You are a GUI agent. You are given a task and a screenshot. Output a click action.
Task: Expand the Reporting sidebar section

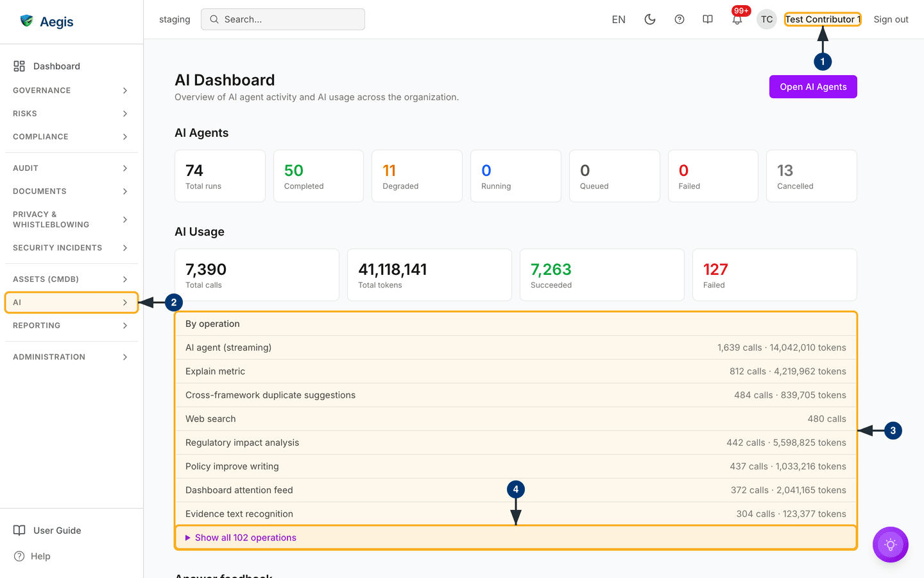point(71,326)
